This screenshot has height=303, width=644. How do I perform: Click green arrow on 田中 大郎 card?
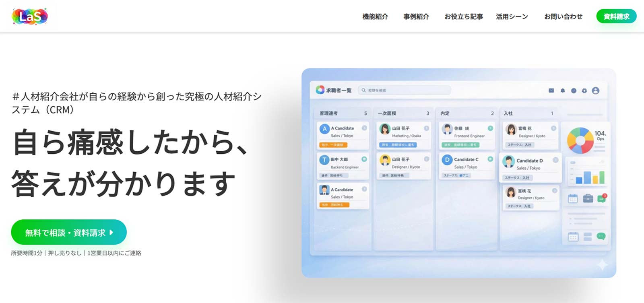click(x=364, y=159)
